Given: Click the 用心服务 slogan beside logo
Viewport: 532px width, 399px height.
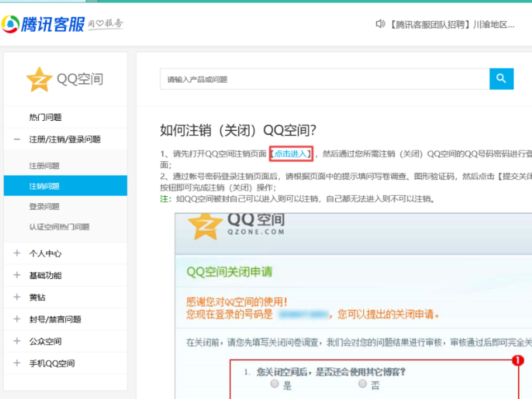Looking at the screenshot, I should [x=106, y=23].
